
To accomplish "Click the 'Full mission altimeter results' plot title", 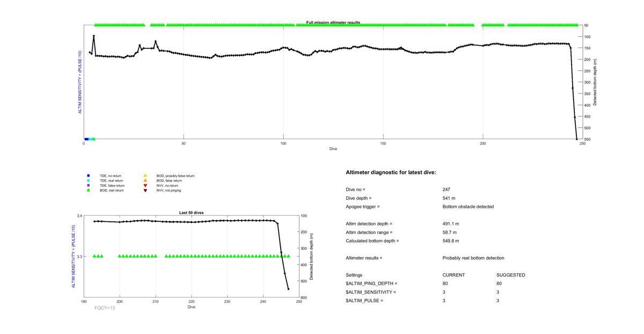I will (x=333, y=23).
